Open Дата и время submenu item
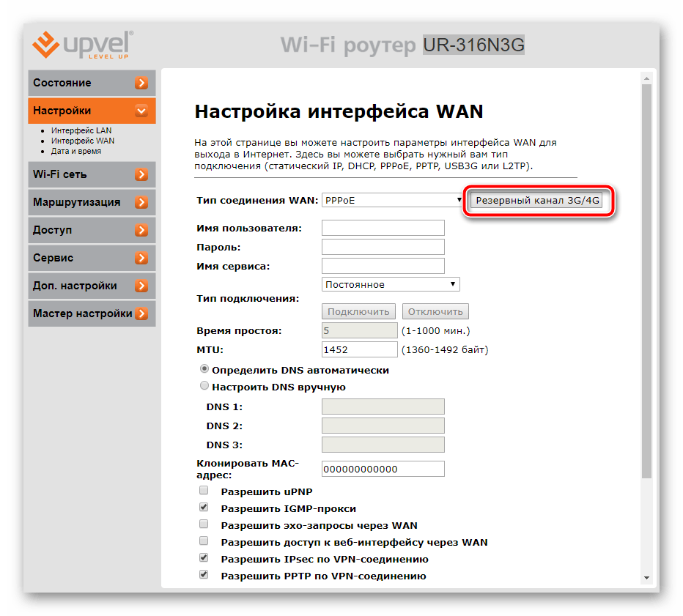The image size is (683, 616). (76, 151)
